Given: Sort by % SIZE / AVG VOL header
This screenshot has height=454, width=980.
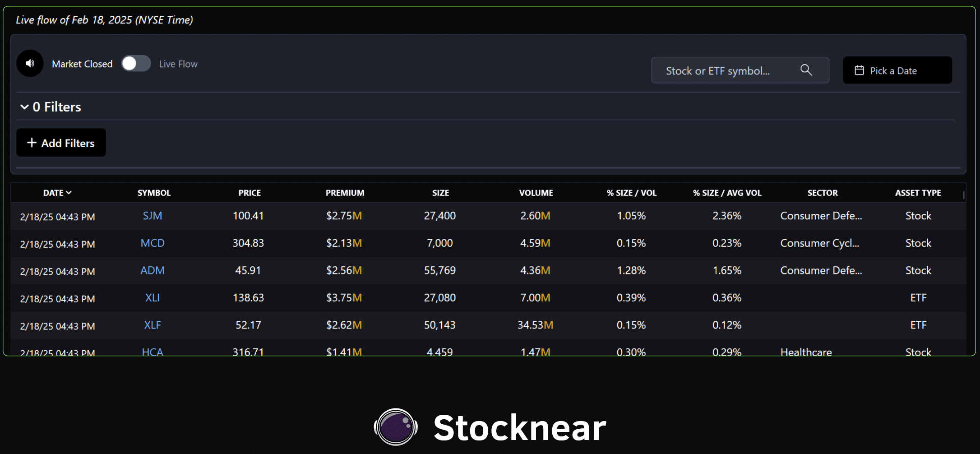Looking at the screenshot, I should point(727,193).
